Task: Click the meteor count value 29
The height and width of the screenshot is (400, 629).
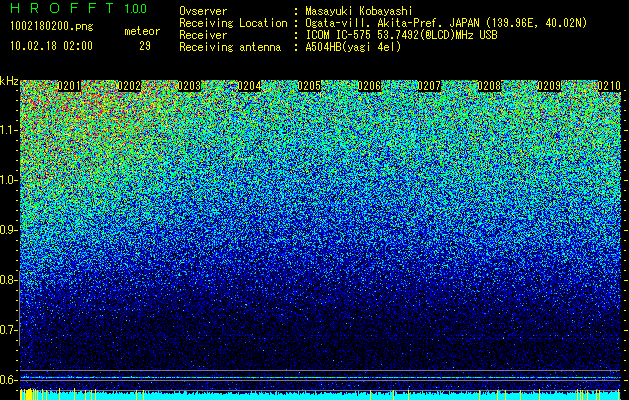Action: (x=145, y=46)
